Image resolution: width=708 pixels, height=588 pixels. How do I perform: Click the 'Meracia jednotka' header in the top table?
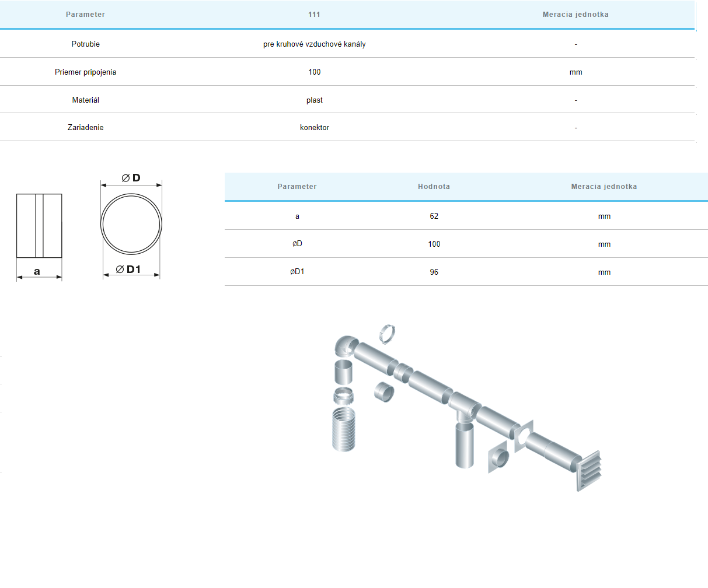(x=575, y=15)
